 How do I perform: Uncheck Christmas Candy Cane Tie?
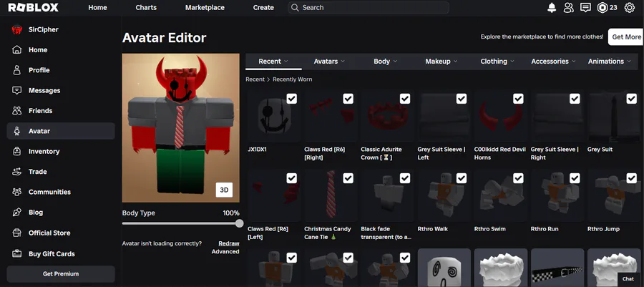(x=348, y=177)
